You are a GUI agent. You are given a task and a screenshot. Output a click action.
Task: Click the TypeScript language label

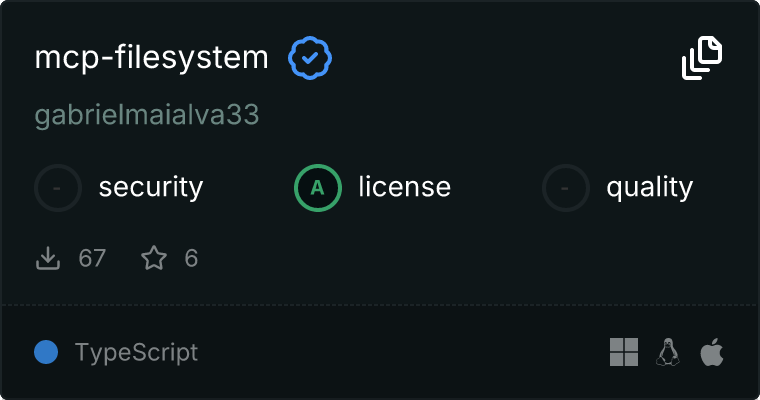[x=136, y=352]
